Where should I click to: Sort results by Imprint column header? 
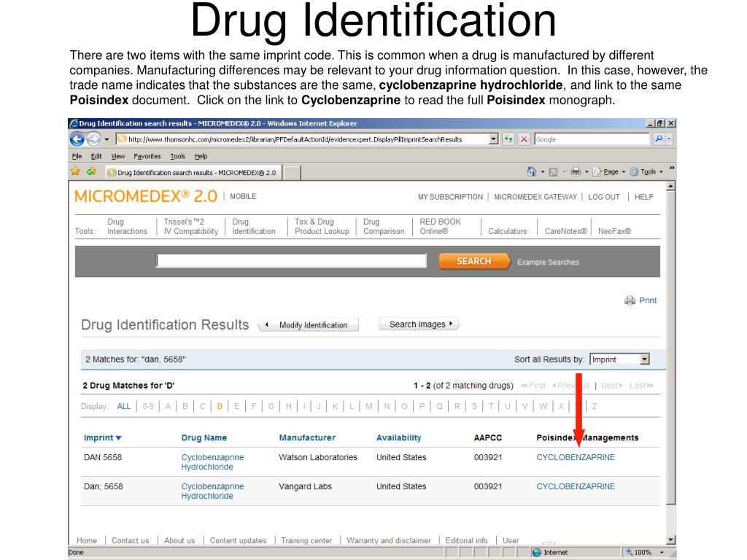(x=102, y=437)
